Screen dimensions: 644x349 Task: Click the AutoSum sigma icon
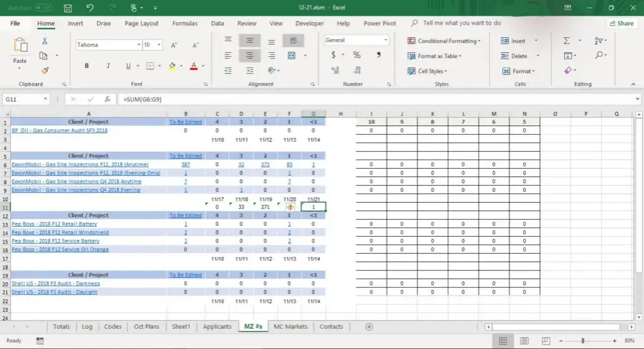567,41
